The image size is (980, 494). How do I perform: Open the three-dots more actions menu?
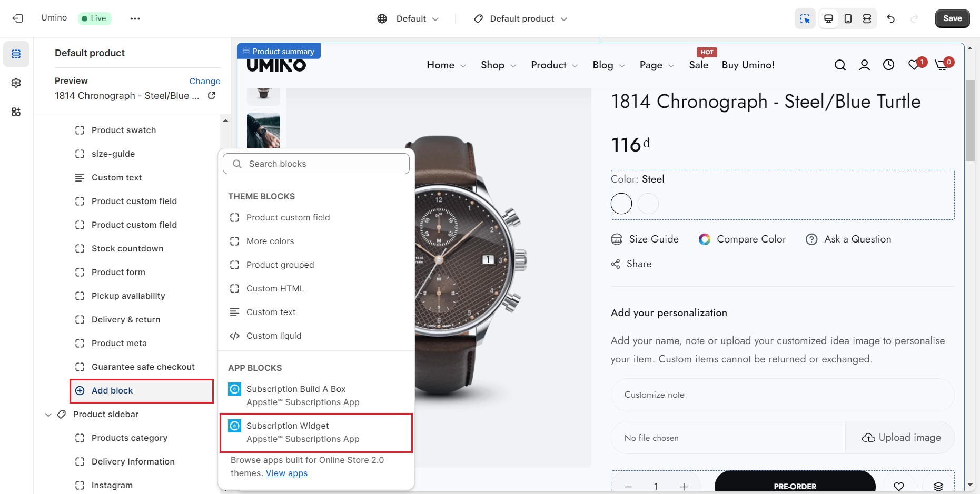tap(135, 18)
